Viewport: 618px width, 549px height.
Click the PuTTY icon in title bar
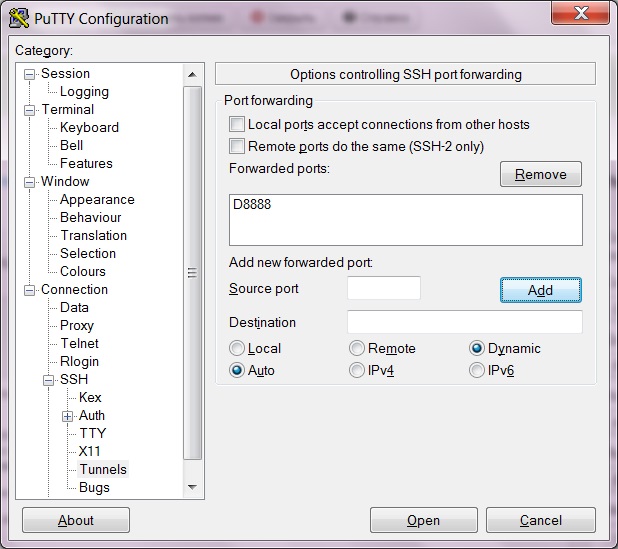[19, 18]
